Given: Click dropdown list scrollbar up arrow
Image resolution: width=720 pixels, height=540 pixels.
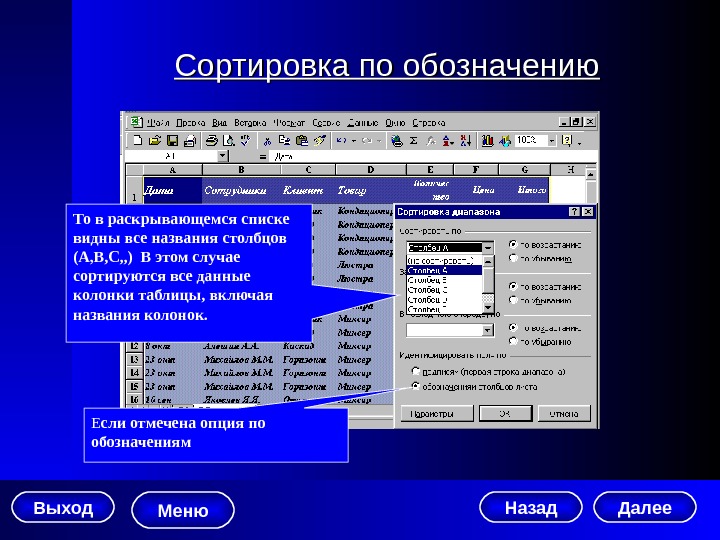Looking at the screenshot, I should click(488, 261).
